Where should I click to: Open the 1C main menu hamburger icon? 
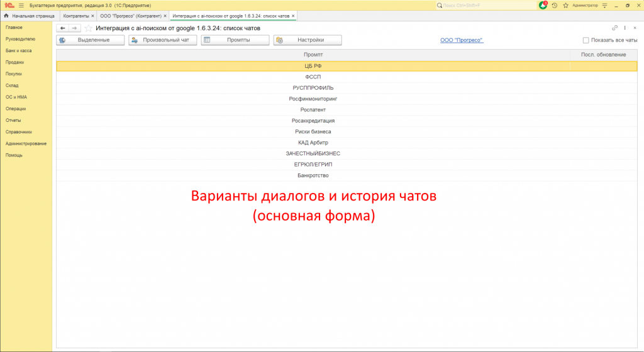click(21, 5)
